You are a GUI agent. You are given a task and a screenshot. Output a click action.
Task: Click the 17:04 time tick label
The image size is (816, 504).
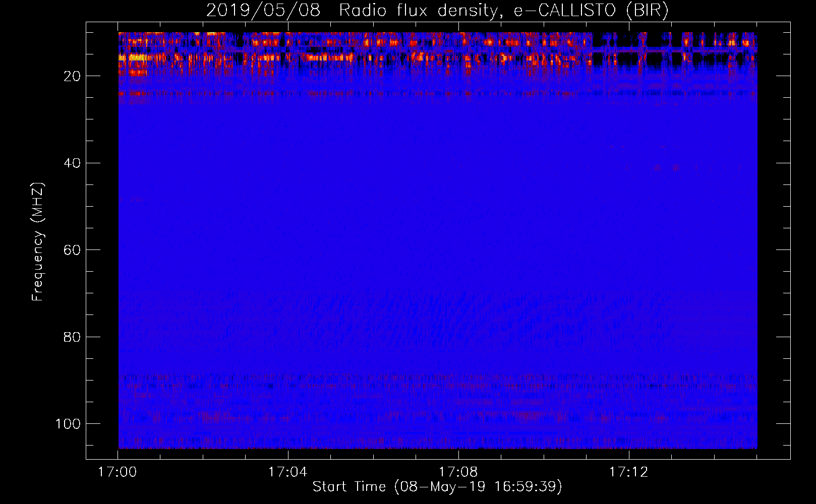pos(287,472)
